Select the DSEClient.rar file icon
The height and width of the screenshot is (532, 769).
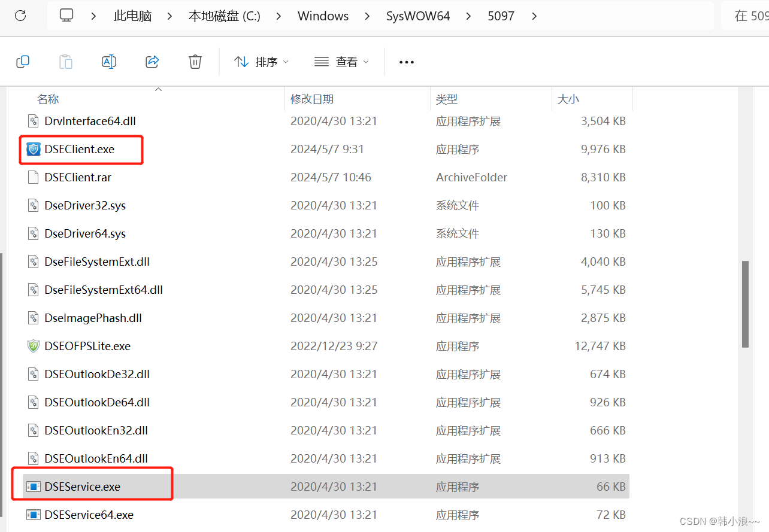34,177
